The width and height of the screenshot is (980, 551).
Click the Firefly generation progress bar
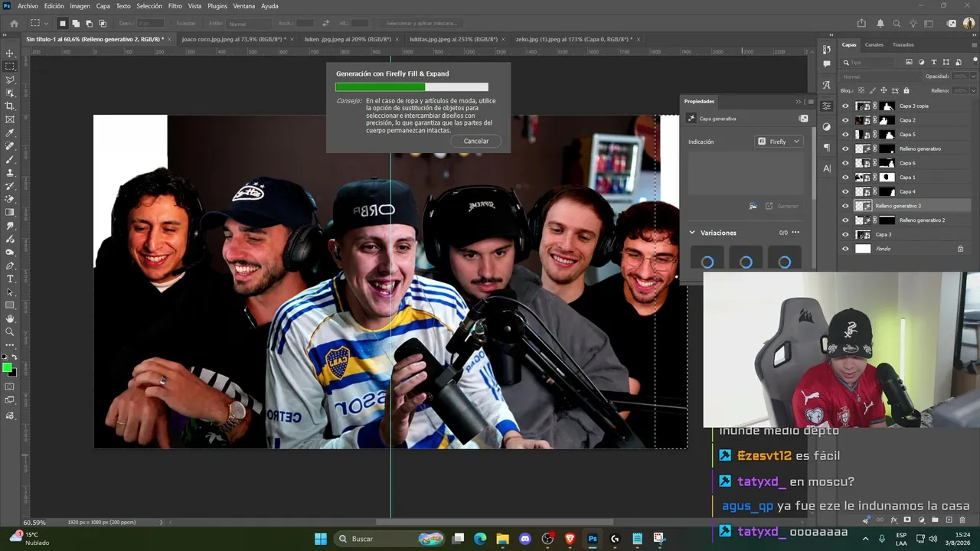[412, 87]
